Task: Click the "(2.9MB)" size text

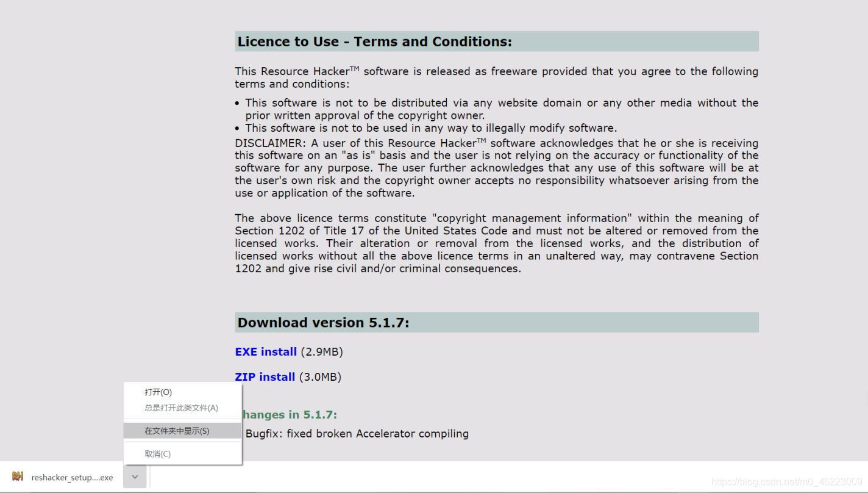Action: (x=322, y=352)
